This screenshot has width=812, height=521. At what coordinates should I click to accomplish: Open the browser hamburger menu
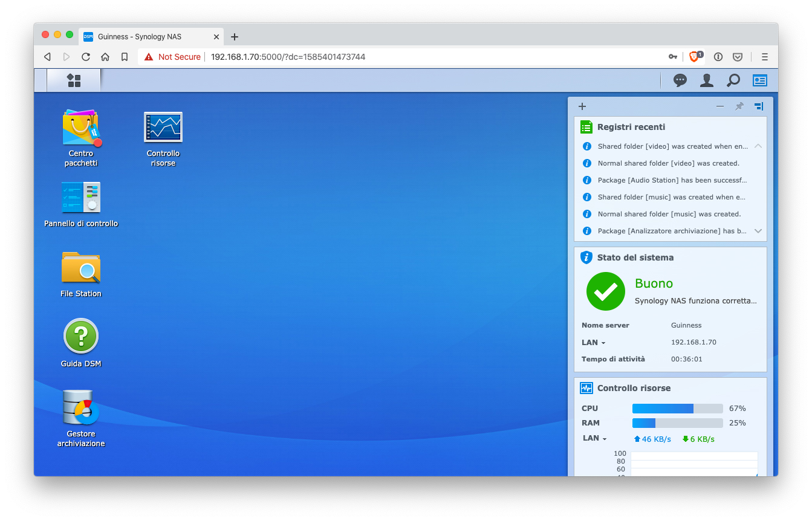click(765, 57)
